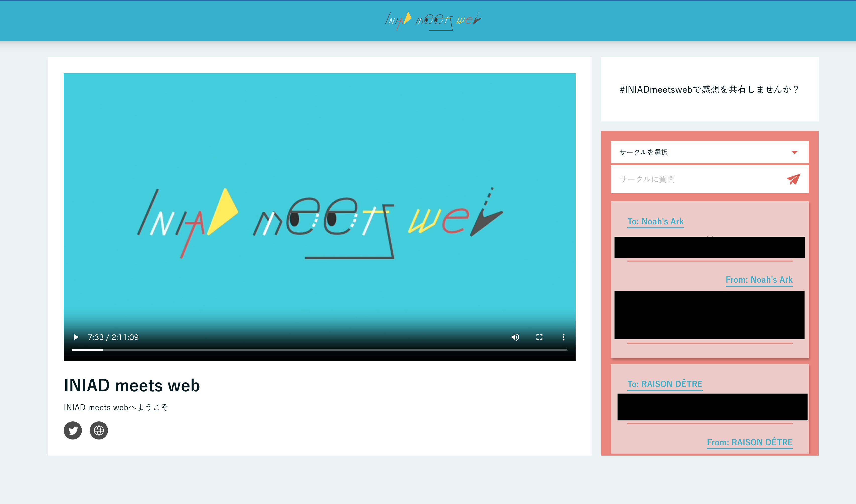856x504 pixels.
Task: Enter fullscreen mode on the video
Action: [x=539, y=337]
